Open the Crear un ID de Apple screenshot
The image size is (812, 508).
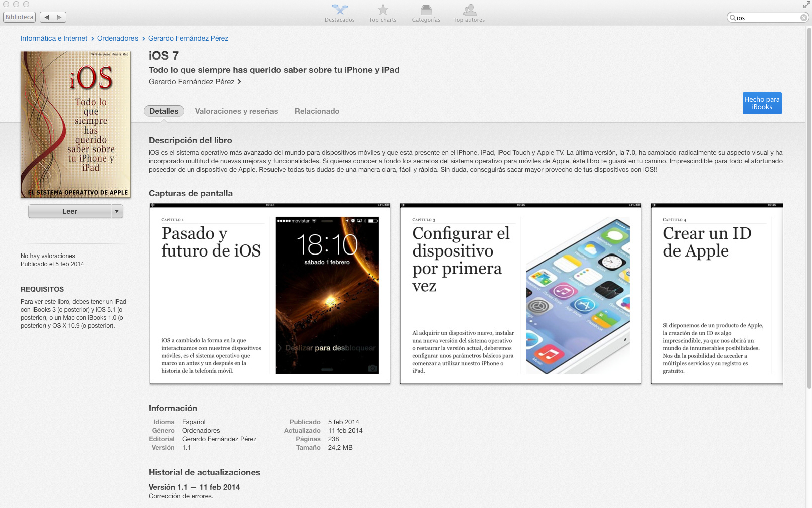pos(717,293)
